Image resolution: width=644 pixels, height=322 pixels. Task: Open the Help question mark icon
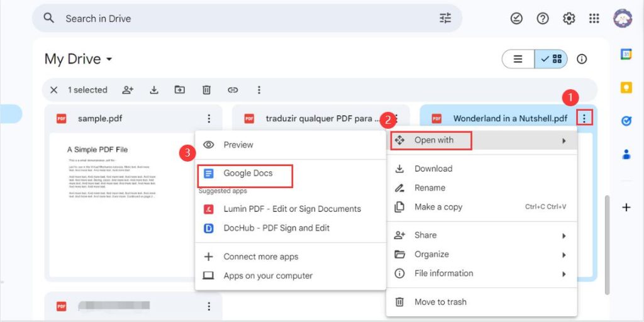click(x=543, y=18)
